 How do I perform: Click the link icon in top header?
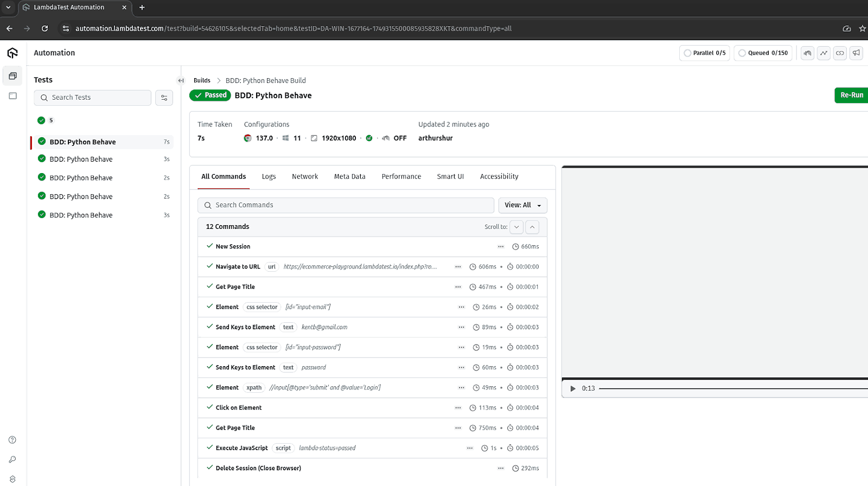coord(840,53)
